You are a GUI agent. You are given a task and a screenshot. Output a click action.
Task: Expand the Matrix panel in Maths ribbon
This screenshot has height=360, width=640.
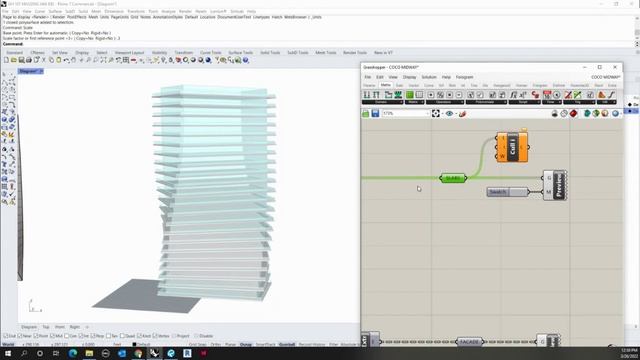click(x=414, y=102)
